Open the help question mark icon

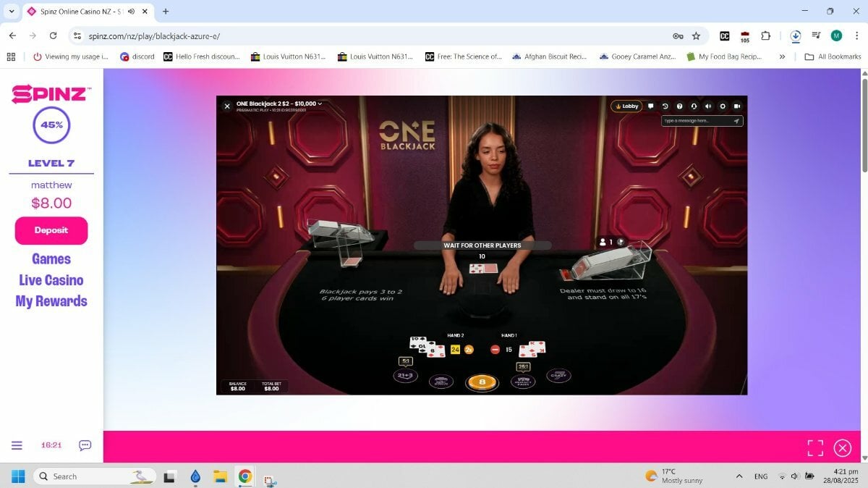coord(679,106)
